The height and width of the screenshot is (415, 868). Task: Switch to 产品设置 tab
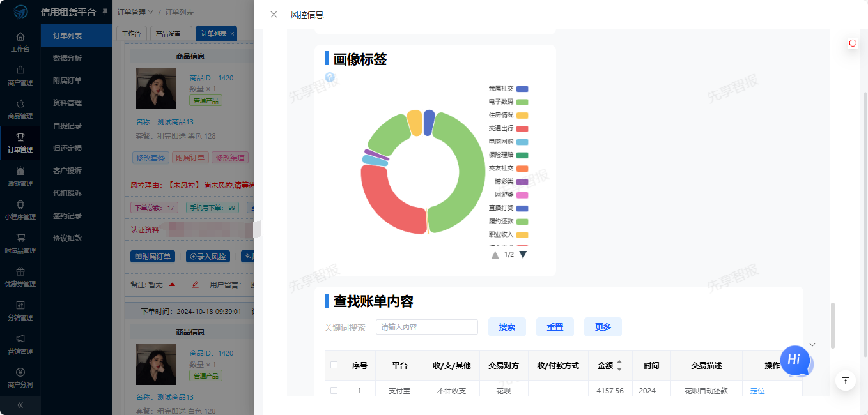(168, 34)
